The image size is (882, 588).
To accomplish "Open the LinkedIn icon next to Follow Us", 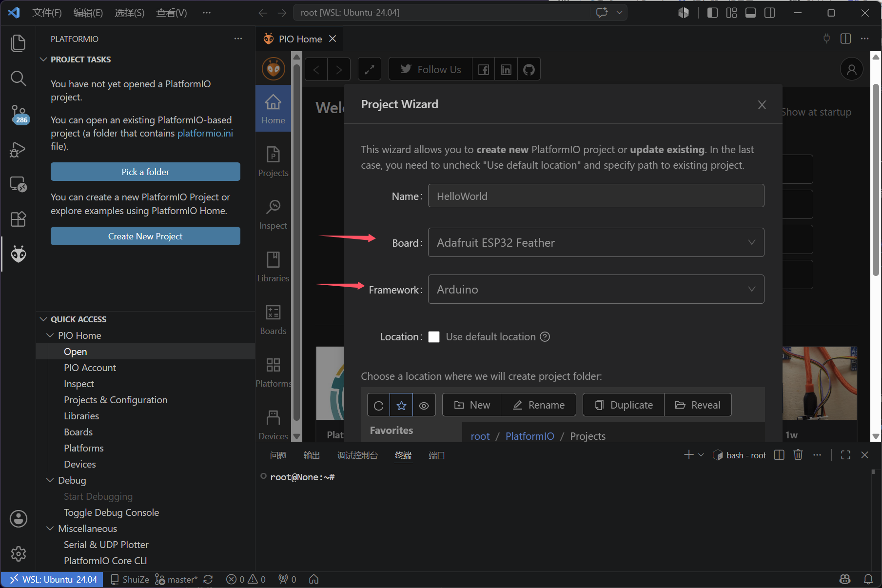I will click(506, 70).
